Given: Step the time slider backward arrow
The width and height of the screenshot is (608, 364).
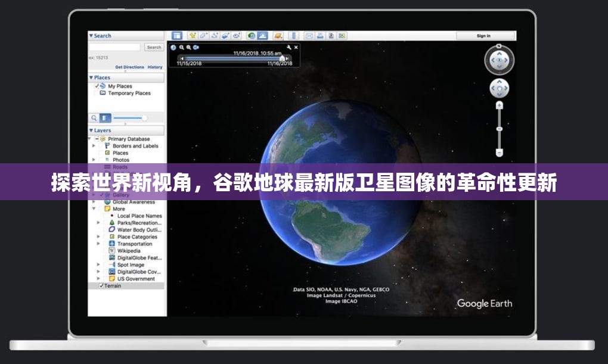Looking at the screenshot, I should (x=182, y=58).
